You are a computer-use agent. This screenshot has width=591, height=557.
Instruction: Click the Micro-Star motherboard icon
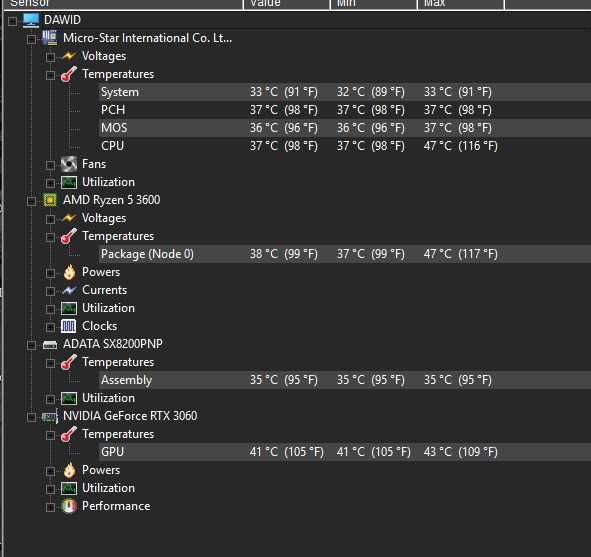50,38
